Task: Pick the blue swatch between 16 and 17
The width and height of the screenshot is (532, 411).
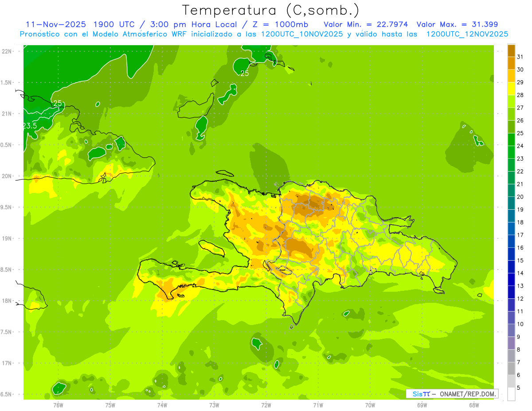Action: click(511, 242)
